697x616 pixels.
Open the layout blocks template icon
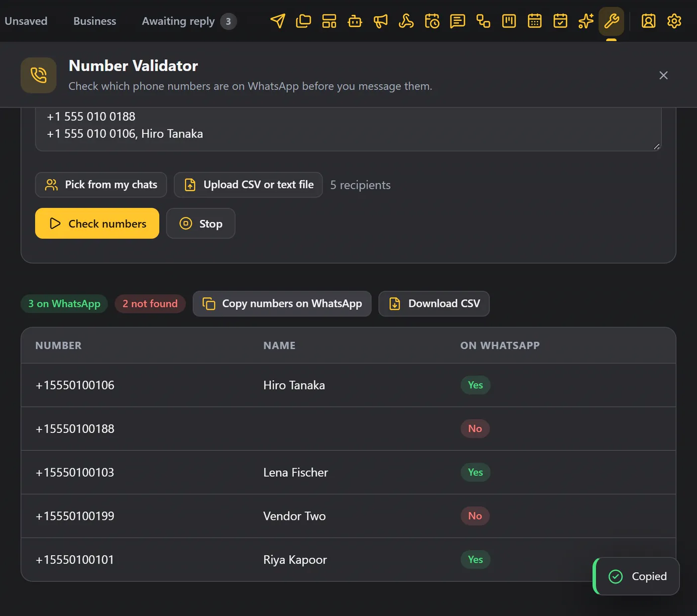coord(329,21)
